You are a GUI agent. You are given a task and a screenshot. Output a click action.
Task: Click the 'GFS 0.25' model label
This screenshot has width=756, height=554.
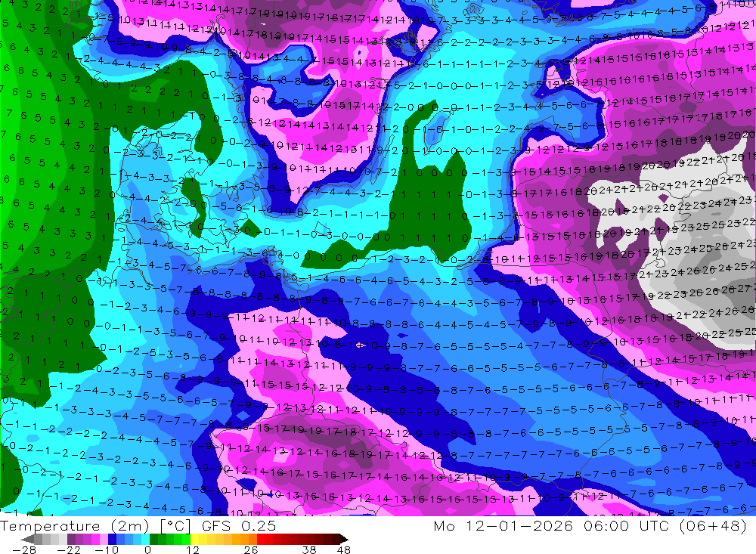239,525
